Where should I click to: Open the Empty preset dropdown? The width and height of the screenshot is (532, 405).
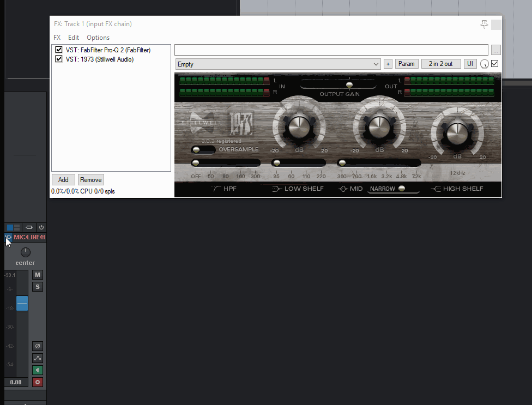click(x=278, y=64)
